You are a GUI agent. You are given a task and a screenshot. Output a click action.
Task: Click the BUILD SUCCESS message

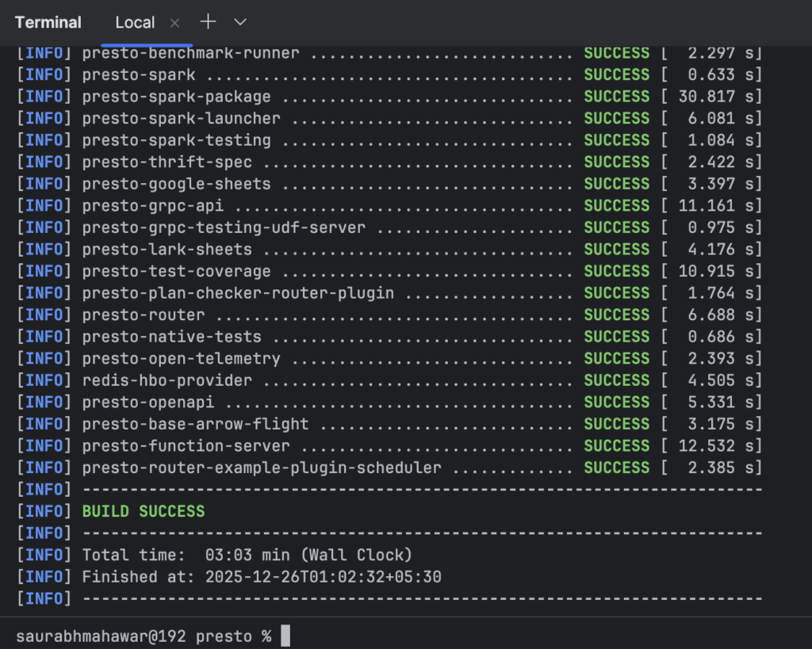click(x=144, y=511)
